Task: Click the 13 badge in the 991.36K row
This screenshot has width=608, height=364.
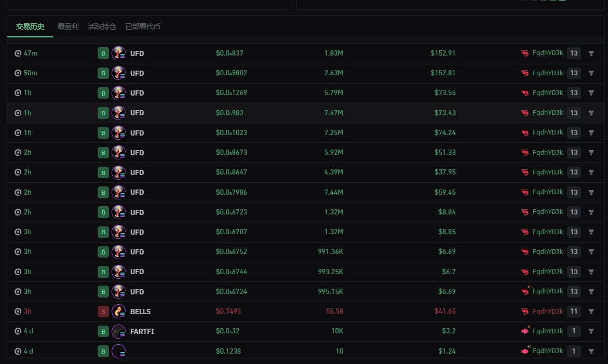Action: (x=574, y=252)
